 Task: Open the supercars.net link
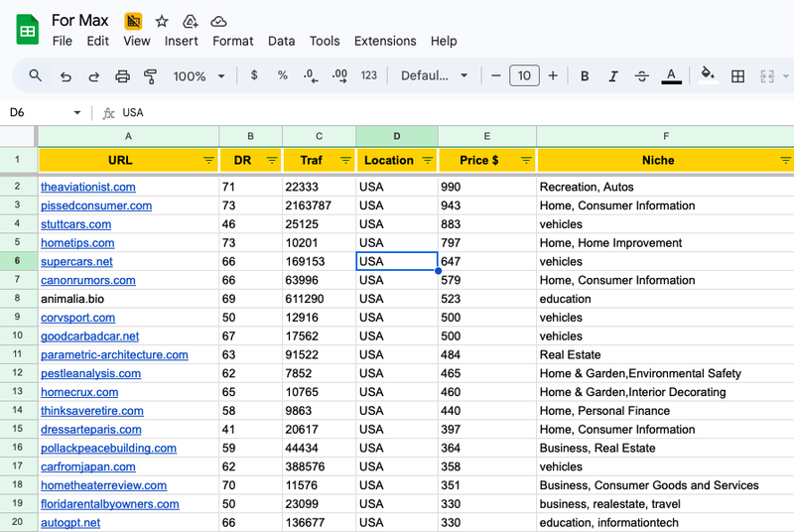click(x=76, y=262)
